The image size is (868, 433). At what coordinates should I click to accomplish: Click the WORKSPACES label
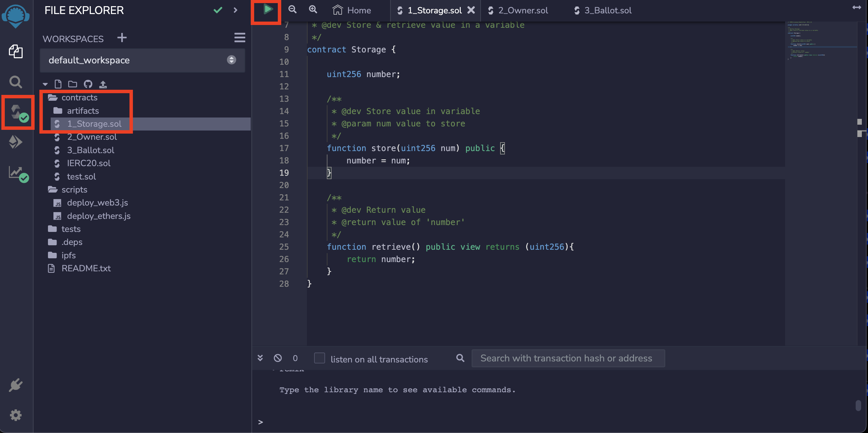[73, 39]
